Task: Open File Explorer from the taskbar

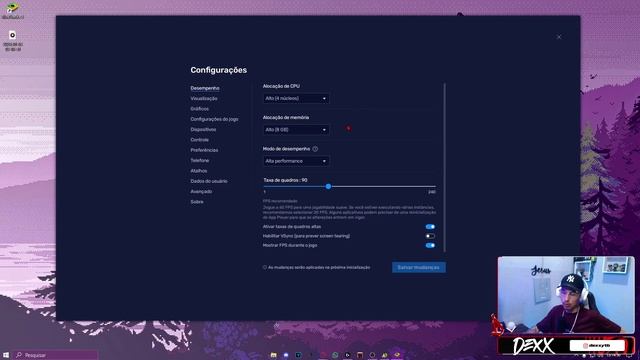Action: (273, 355)
